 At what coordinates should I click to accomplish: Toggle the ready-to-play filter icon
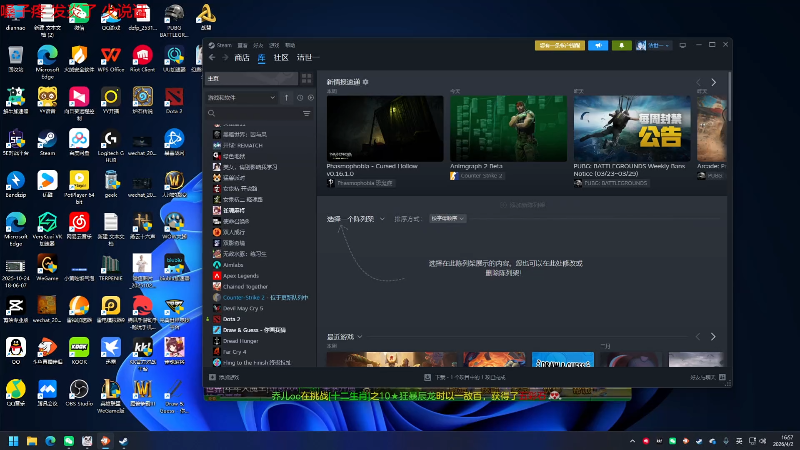coord(311,97)
